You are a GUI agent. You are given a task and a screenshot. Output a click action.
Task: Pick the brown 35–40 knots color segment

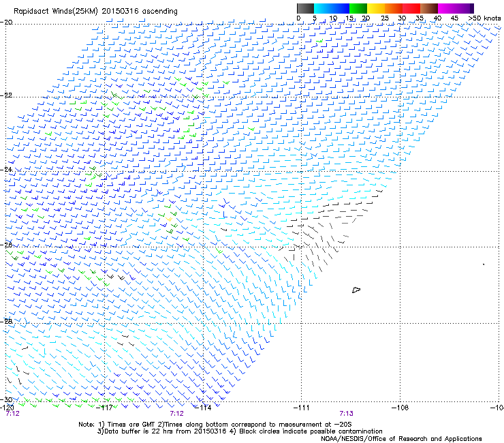click(x=429, y=8)
